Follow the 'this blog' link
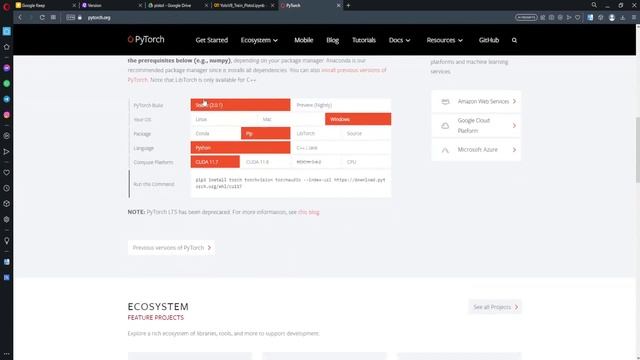640x360 pixels. (x=309, y=212)
